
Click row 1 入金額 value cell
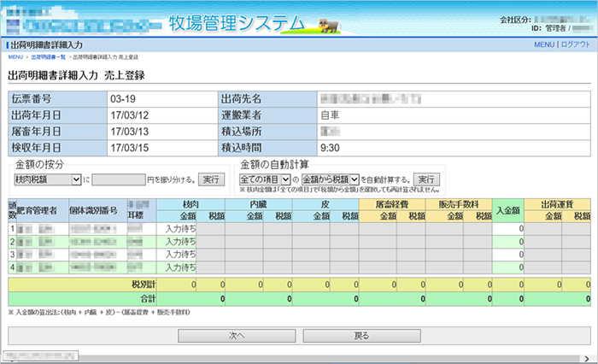508,229
